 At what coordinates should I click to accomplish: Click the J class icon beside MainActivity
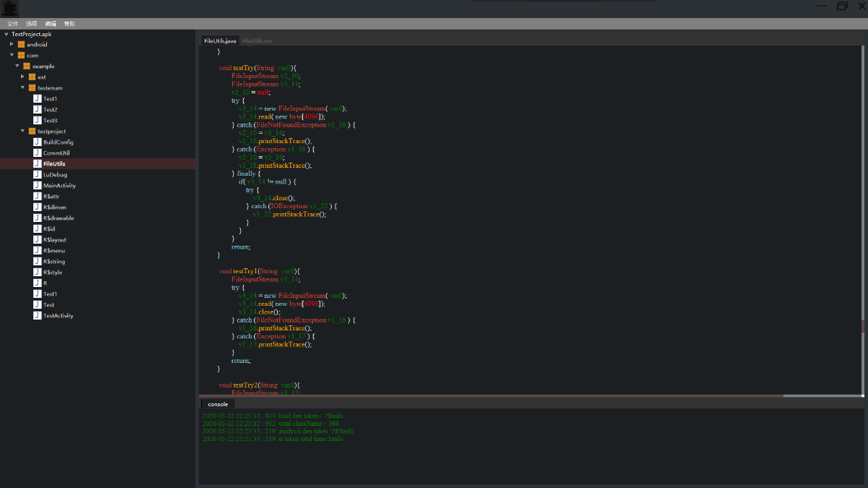tap(37, 185)
